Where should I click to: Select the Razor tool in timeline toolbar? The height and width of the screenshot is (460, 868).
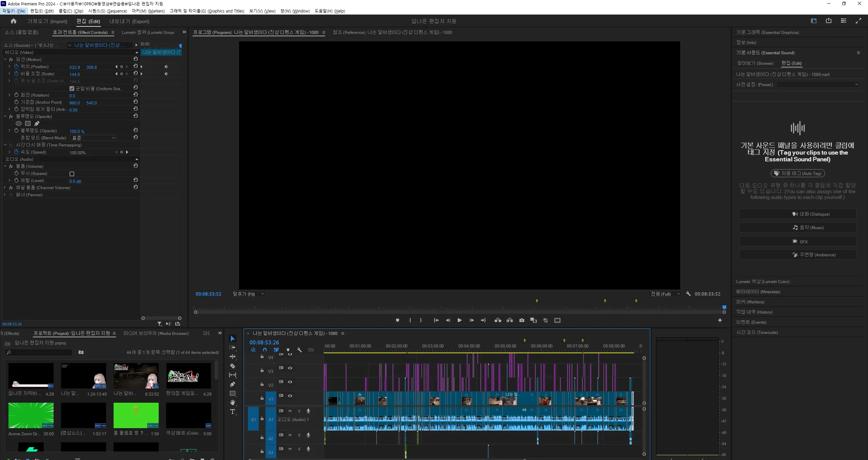(232, 366)
